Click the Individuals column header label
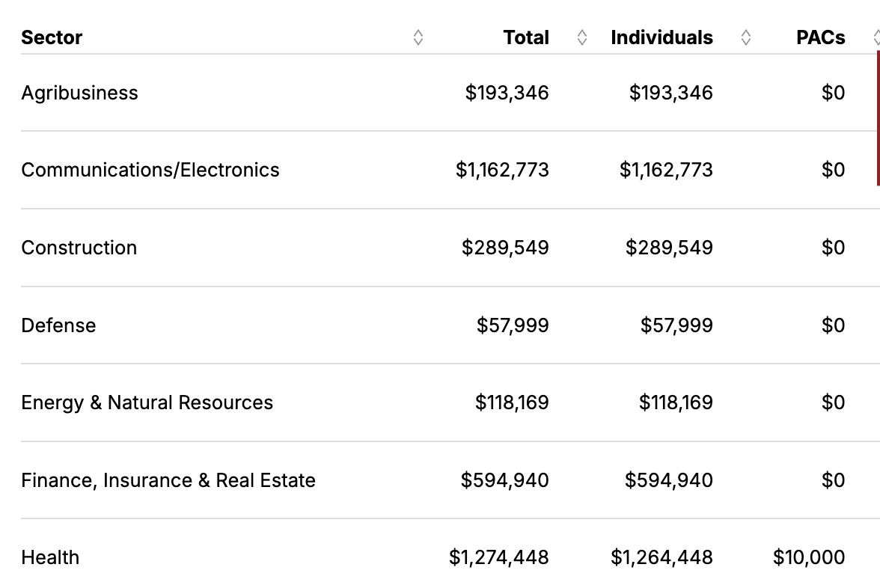This screenshot has width=880, height=588. pyautogui.click(x=661, y=37)
